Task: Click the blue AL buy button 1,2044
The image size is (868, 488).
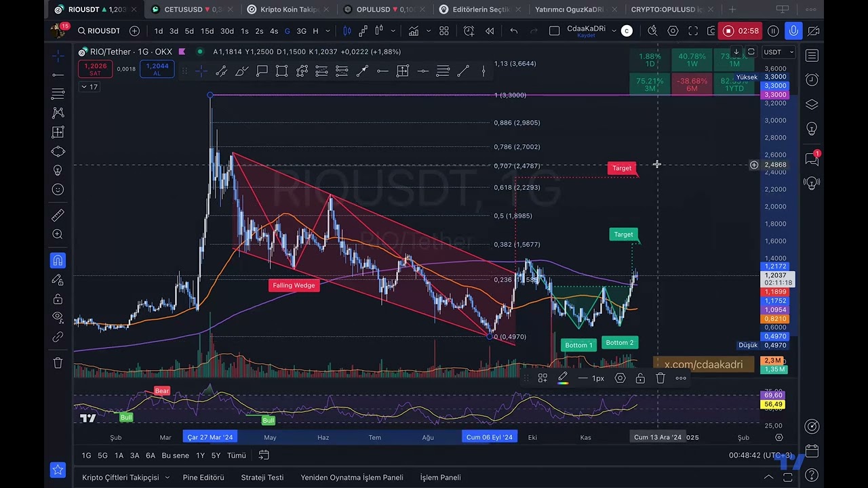Action: point(157,69)
